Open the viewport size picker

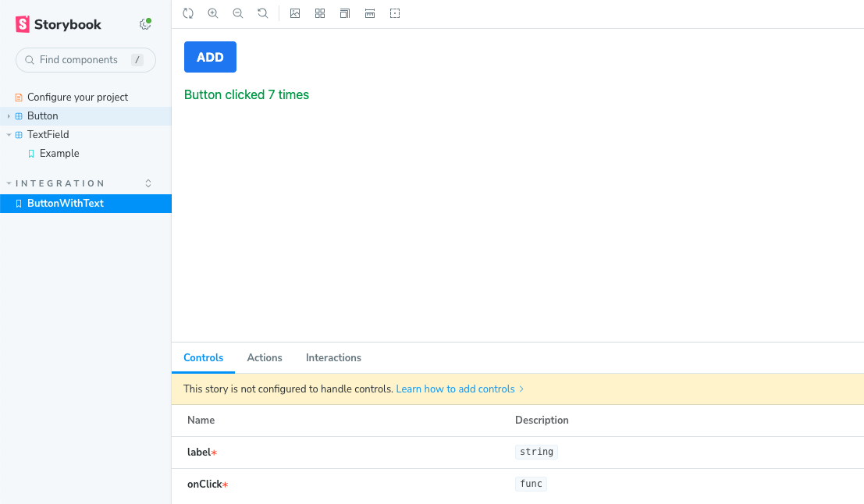coord(345,13)
